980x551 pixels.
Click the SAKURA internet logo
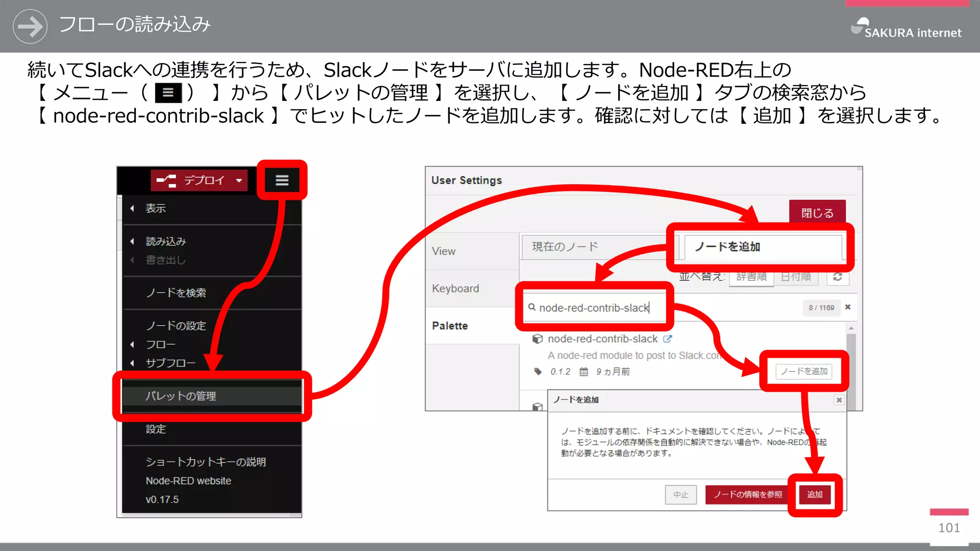click(905, 28)
